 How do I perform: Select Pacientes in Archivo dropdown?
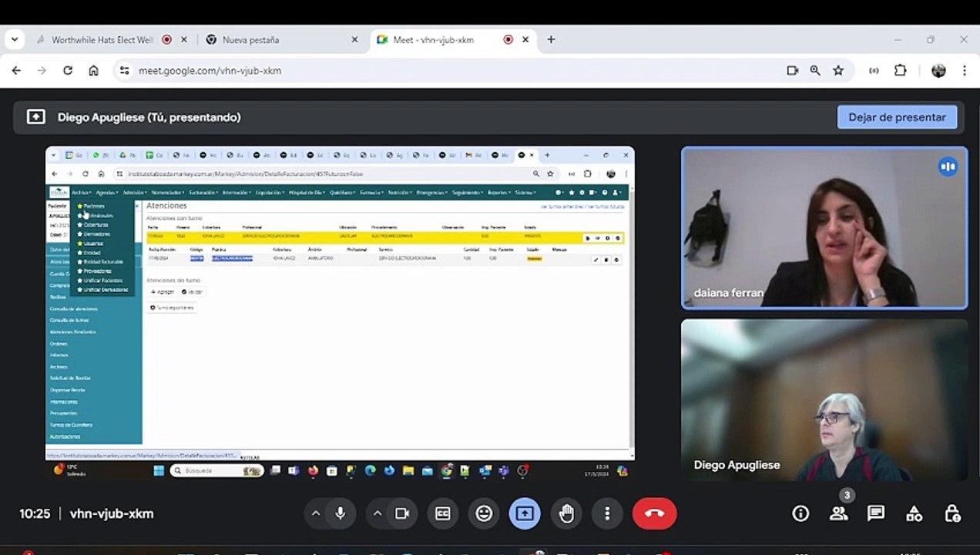point(94,206)
